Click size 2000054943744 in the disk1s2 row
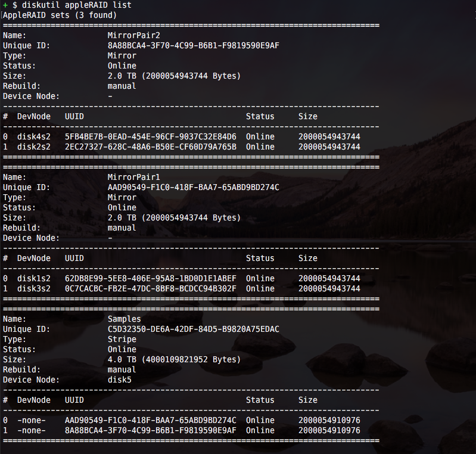Image resolution: width=476 pixels, height=454 pixels. (x=329, y=278)
